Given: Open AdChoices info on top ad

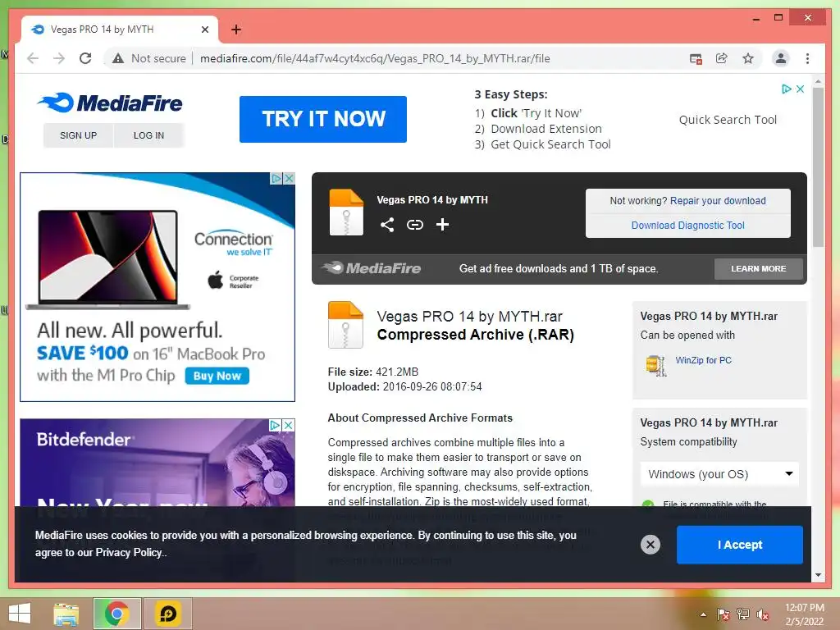Looking at the screenshot, I should [x=786, y=89].
